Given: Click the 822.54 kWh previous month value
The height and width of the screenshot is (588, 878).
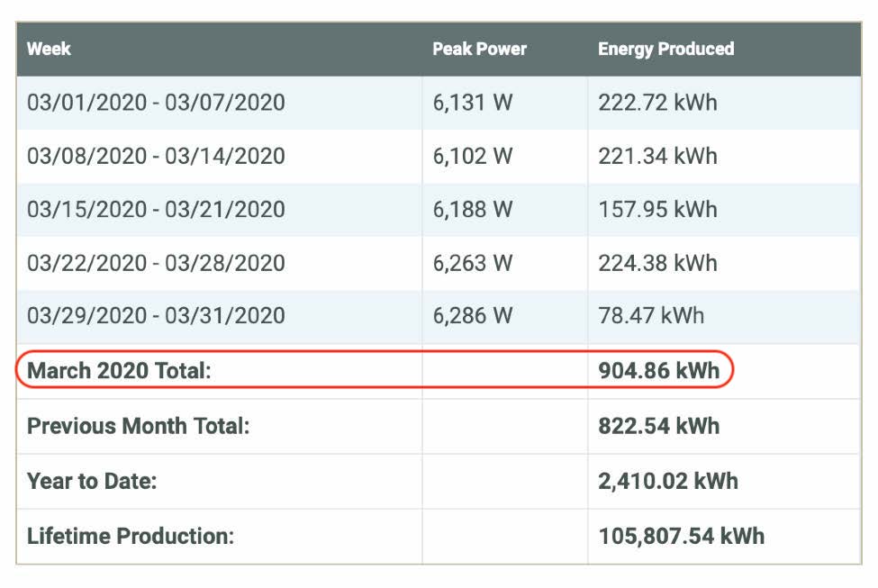Looking at the screenshot, I should click(x=659, y=426).
